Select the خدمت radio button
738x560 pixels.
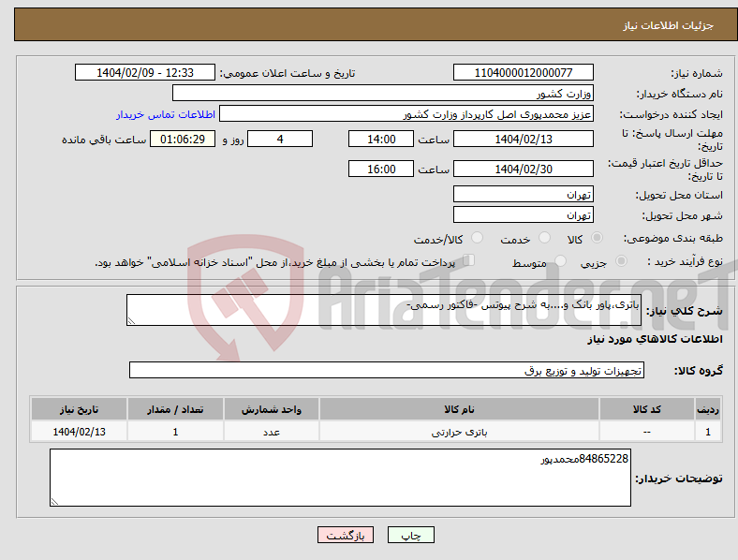click(544, 238)
